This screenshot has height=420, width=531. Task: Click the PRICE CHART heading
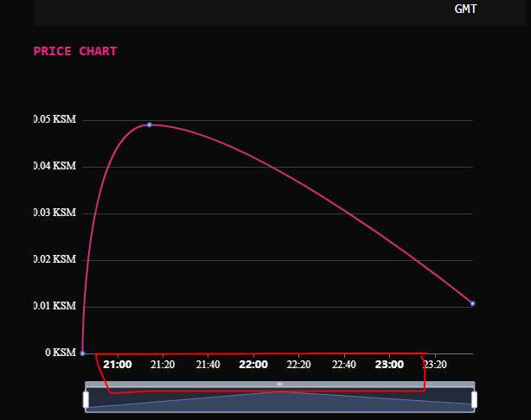[75, 52]
